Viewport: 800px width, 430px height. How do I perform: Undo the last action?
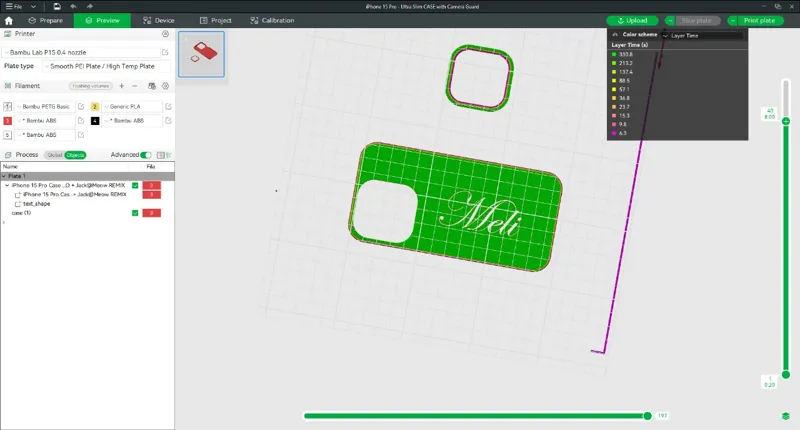pos(73,7)
